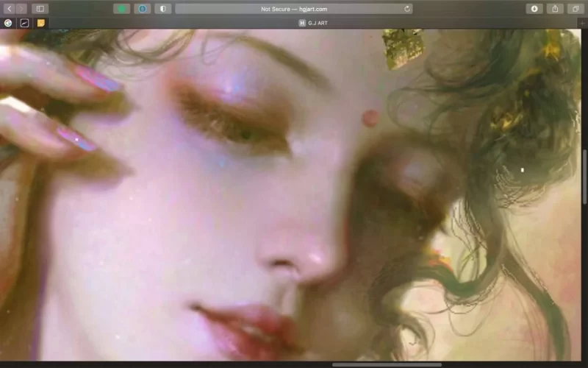
Task: Open the privacy shield report
Action: pyautogui.click(x=162, y=9)
